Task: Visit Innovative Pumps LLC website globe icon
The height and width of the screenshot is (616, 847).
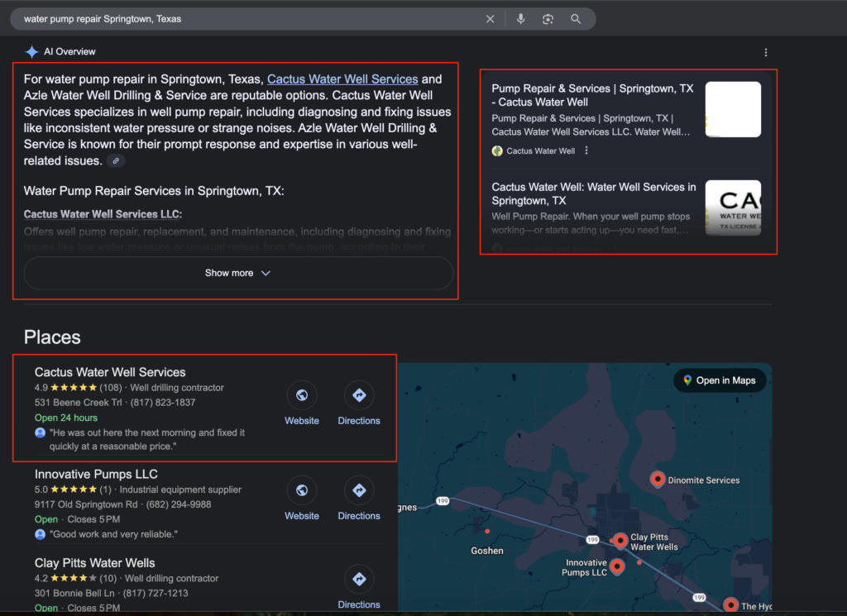Action: click(x=302, y=490)
